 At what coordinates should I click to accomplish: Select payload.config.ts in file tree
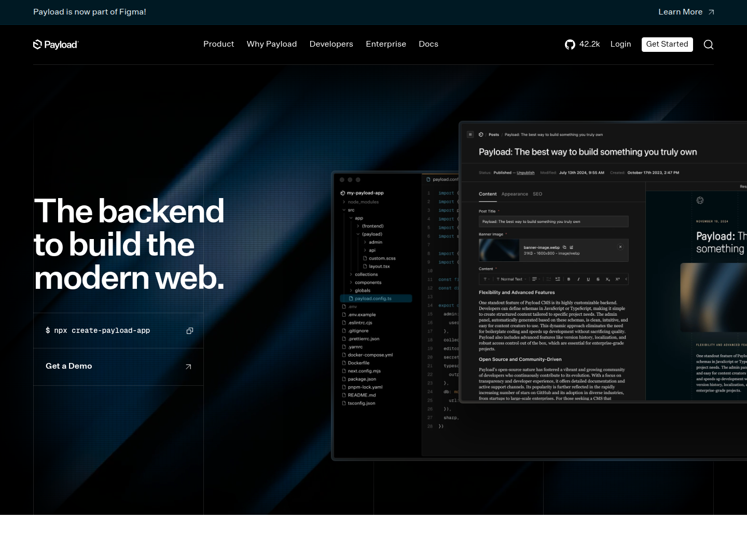pyautogui.click(x=376, y=299)
